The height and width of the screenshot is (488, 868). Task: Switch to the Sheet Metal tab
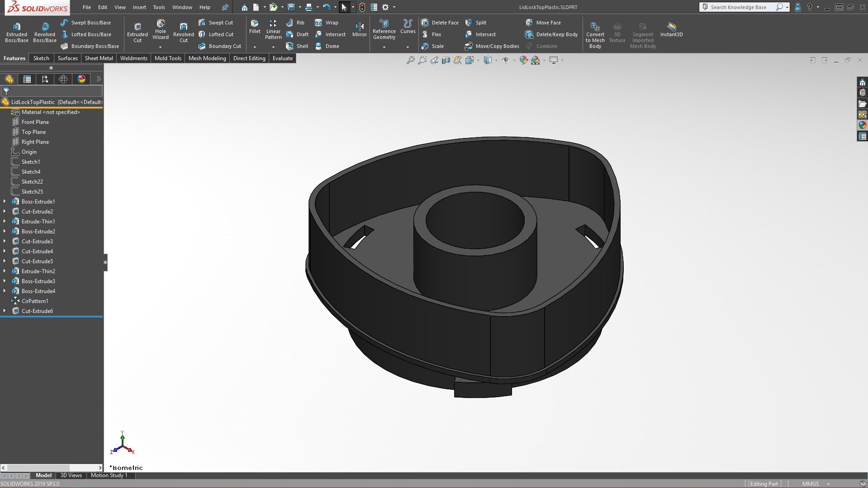tap(99, 58)
